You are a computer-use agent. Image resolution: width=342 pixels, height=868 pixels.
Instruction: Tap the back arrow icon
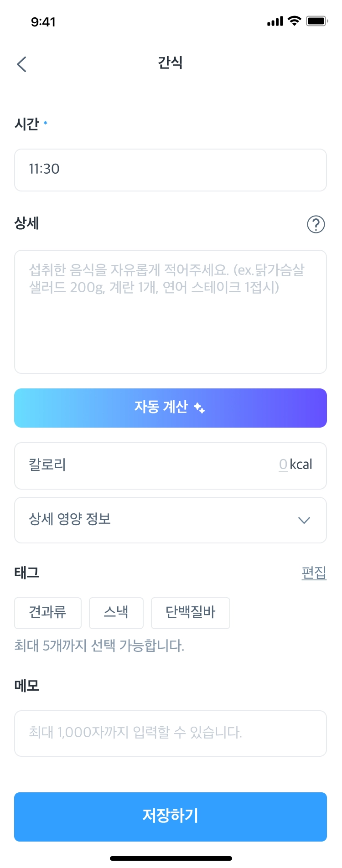(x=22, y=64)
